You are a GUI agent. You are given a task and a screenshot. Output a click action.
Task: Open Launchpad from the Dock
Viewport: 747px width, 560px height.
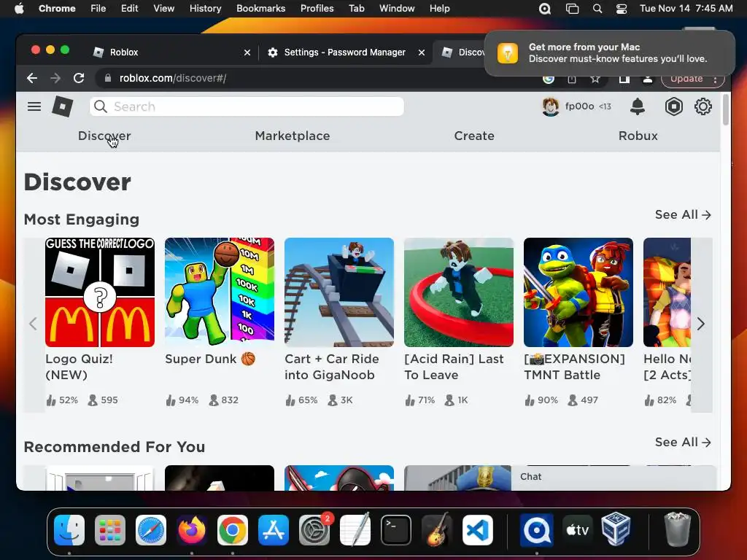(x=110, y=530)
